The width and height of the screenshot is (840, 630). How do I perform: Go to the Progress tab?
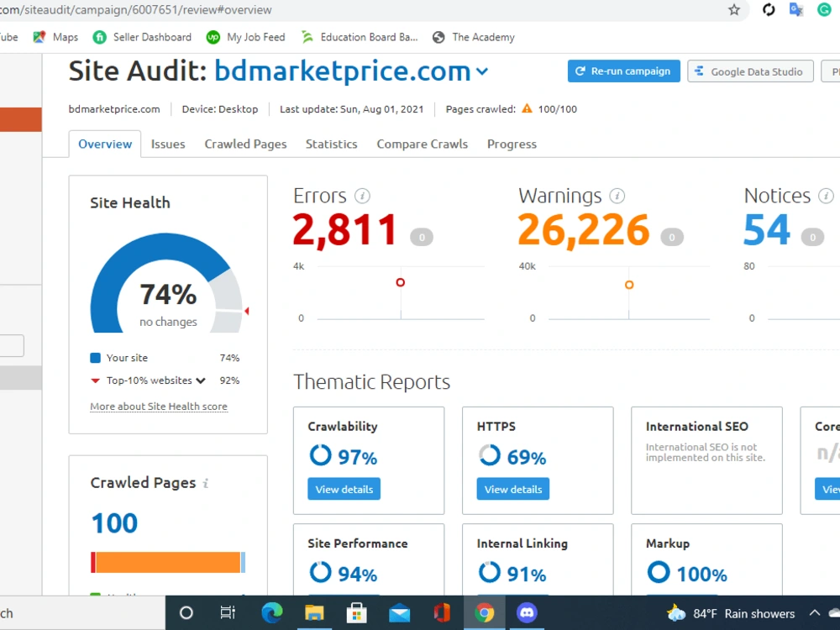point(512,144)
